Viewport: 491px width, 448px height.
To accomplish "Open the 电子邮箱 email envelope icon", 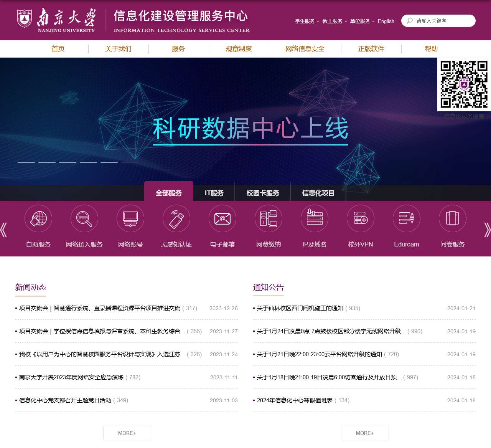I will [x=222, y=218].
